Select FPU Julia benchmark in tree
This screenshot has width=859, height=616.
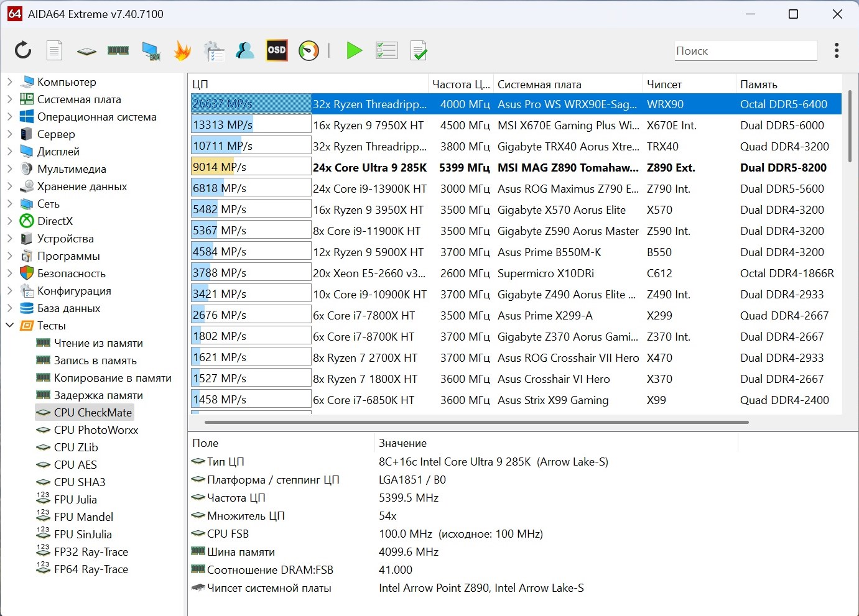click(75, 499)
